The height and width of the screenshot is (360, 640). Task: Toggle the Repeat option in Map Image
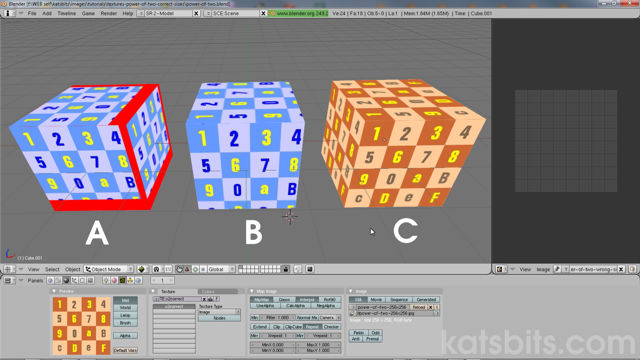[x=313, y=327]
